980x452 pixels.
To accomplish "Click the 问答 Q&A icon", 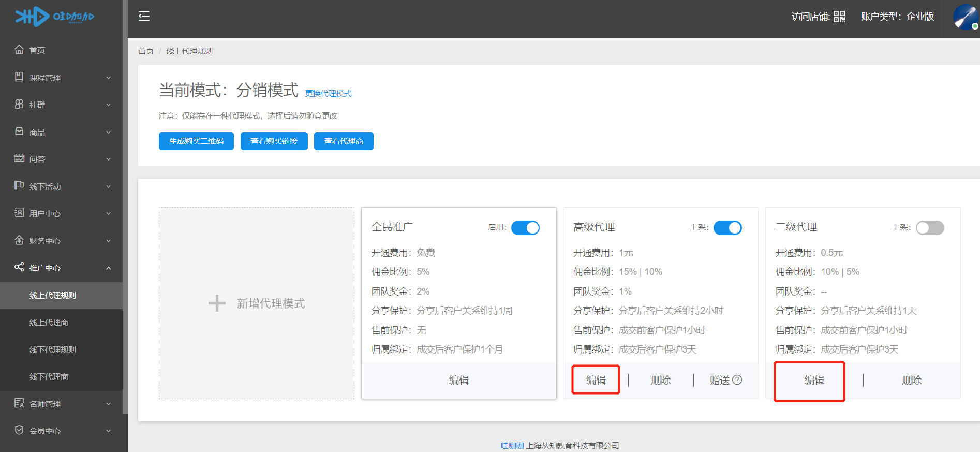I will click(x=19, y=158).
